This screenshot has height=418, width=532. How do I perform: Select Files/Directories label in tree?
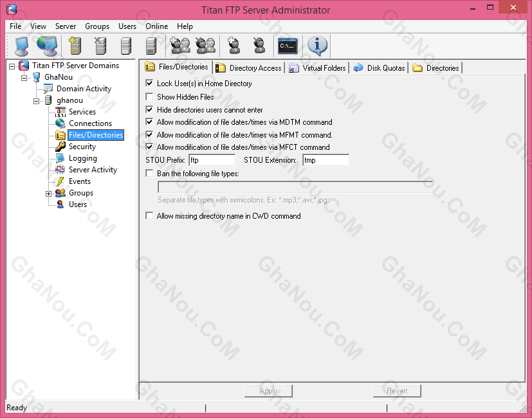point(96,134)
